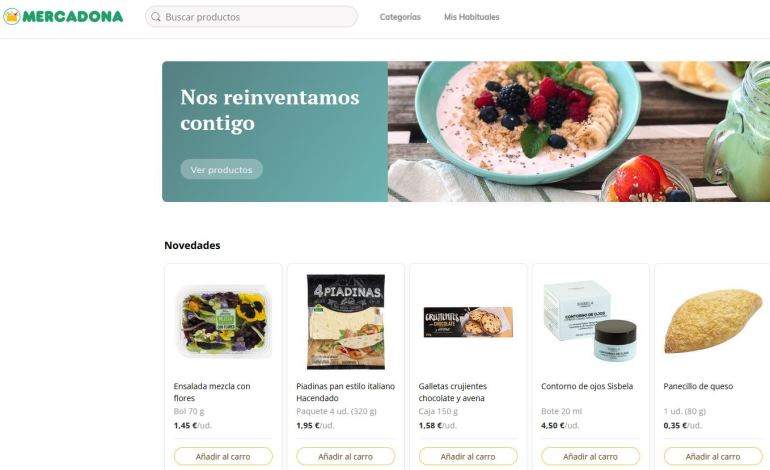The height and width of the screenshot is (470, 770).
Task: Open the Categorías menu
Action: click(x=400, y=17)
